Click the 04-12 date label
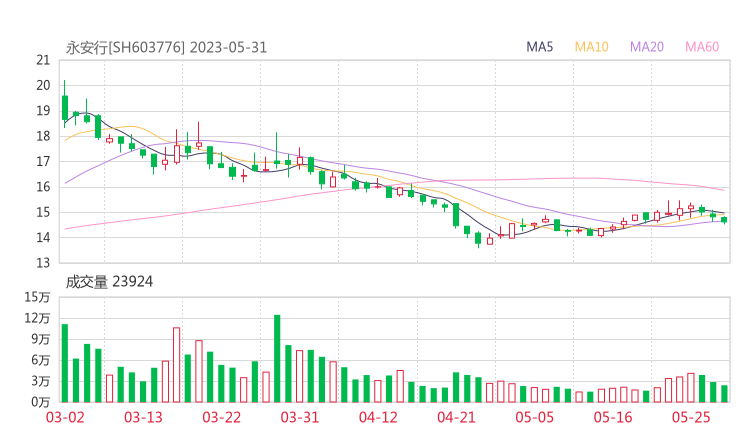This screenshot has height=440, width=740. [378, 417]
